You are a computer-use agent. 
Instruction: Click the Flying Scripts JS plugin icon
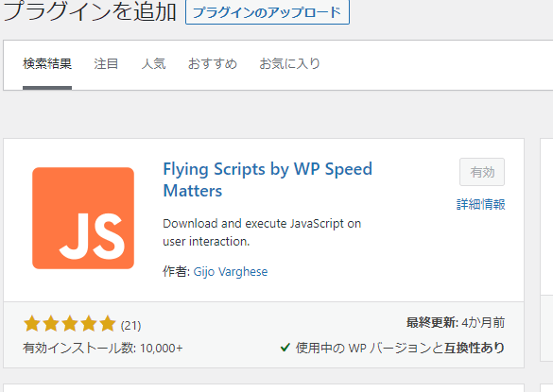click(83, 218)
